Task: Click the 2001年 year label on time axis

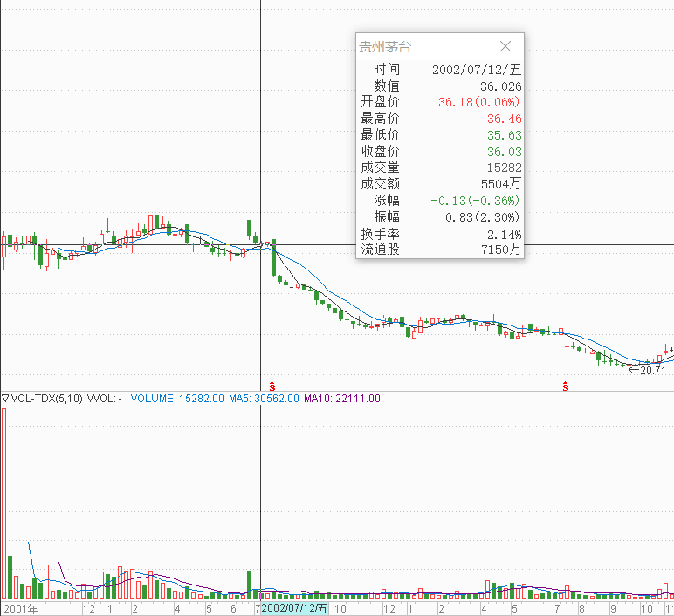Action: [x=20, y=607]
